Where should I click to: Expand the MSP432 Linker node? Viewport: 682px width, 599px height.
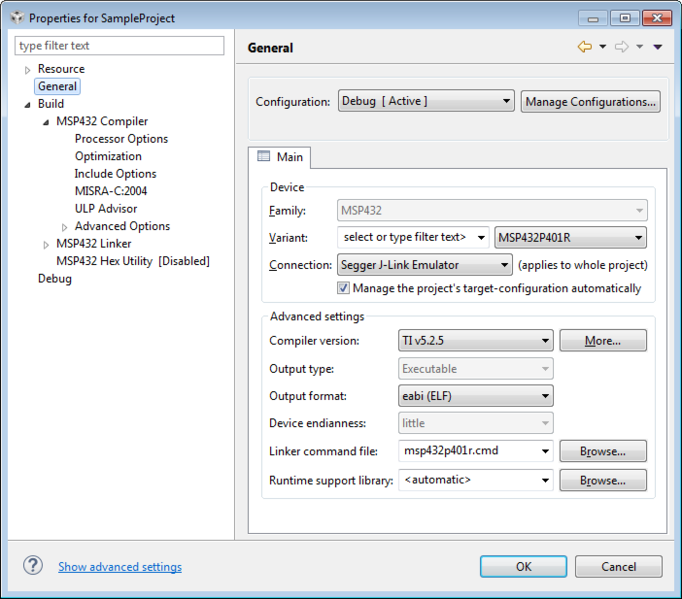[x=46, y=244]
